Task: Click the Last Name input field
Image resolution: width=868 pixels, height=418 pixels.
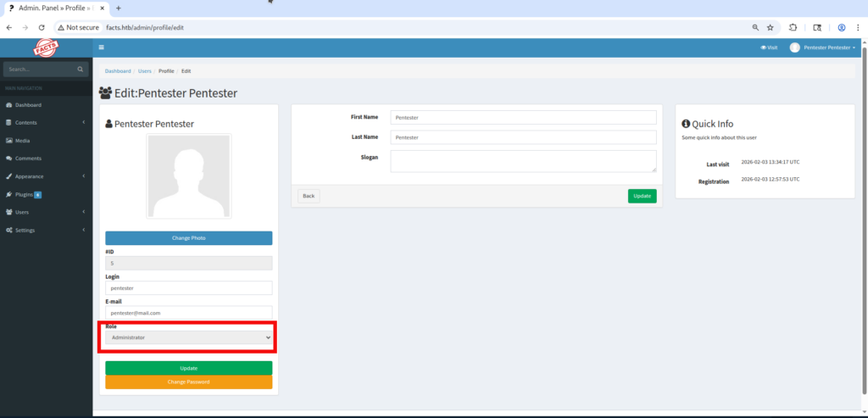Action: (x=523, y=137)
